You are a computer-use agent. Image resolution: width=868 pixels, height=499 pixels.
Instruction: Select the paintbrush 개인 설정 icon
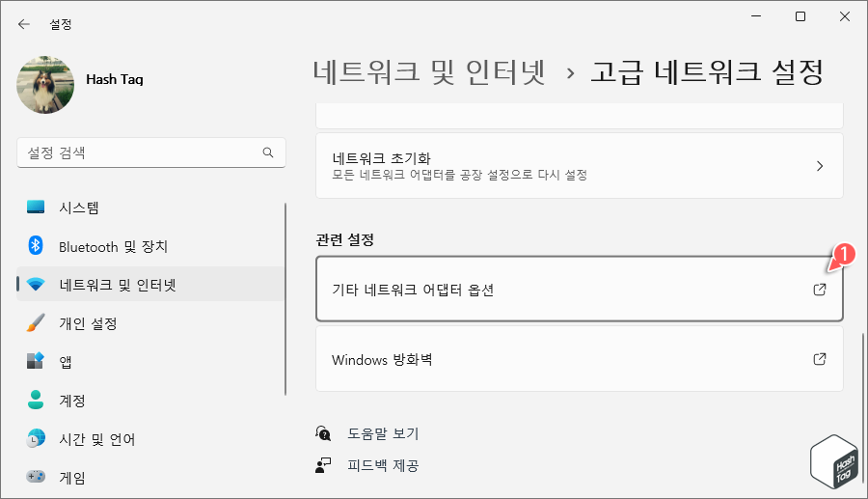36,322
